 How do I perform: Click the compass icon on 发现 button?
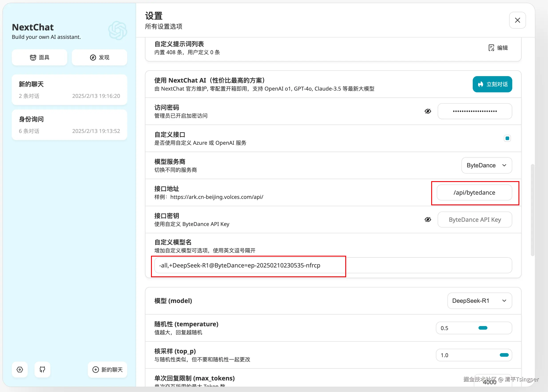[93, 57]
